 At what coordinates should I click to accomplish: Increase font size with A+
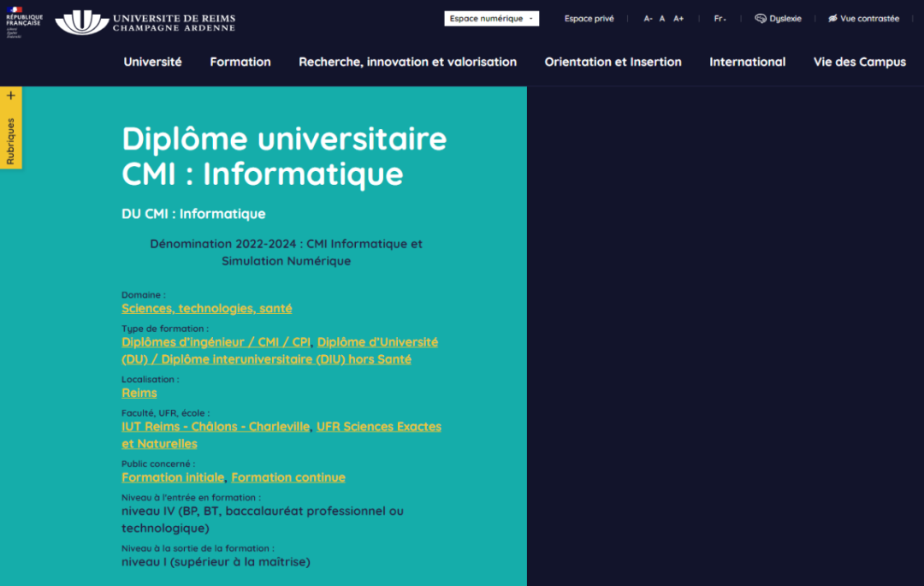click(678, 18)
